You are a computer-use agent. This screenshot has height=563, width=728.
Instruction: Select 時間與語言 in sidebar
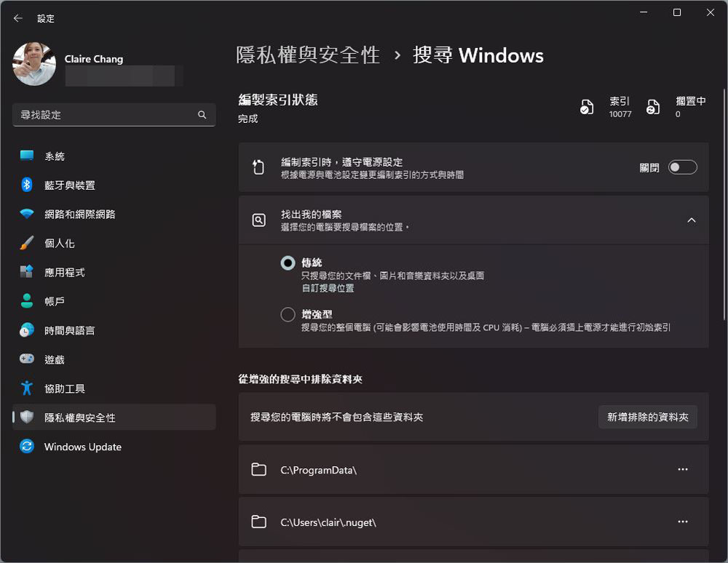point(114,331)
